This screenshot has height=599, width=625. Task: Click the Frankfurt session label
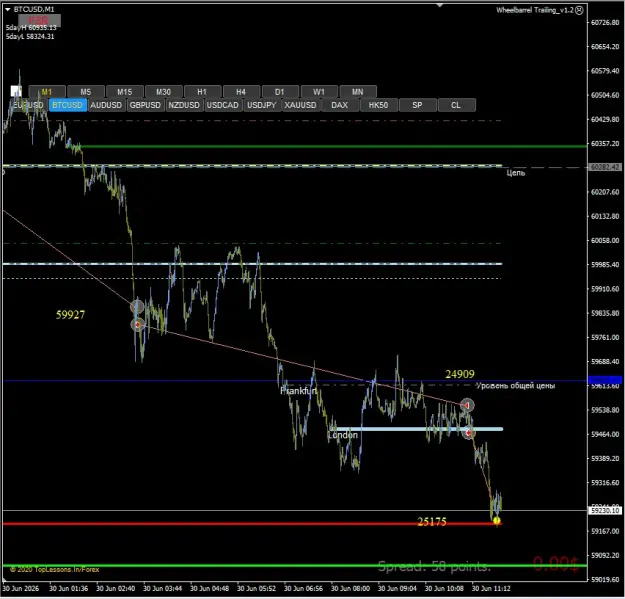click(299, 391)
